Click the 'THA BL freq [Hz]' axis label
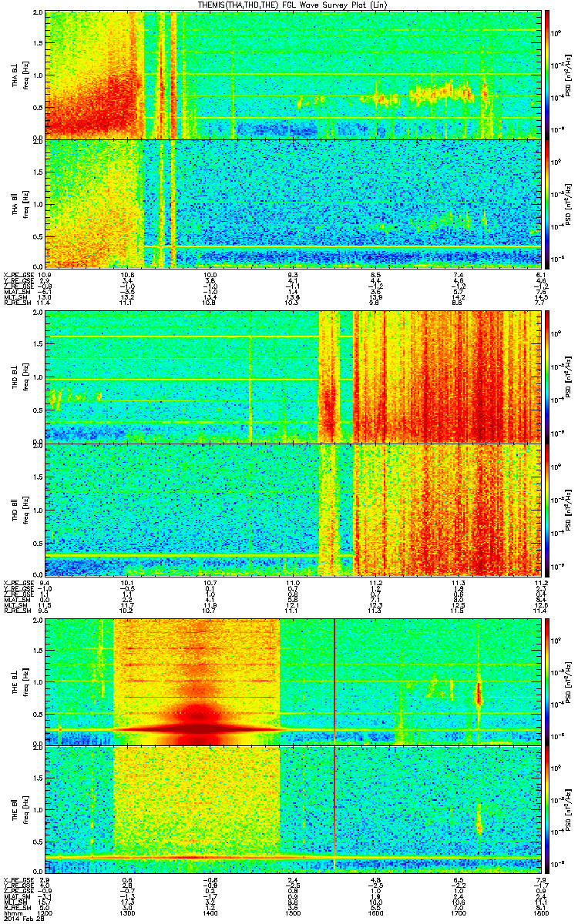 (18, 75)
